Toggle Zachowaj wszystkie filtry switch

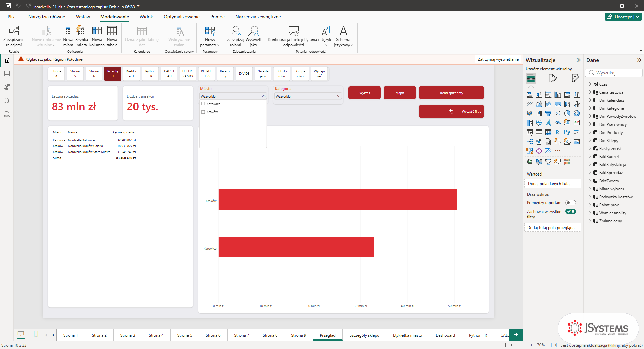click(x=571, y=211)
